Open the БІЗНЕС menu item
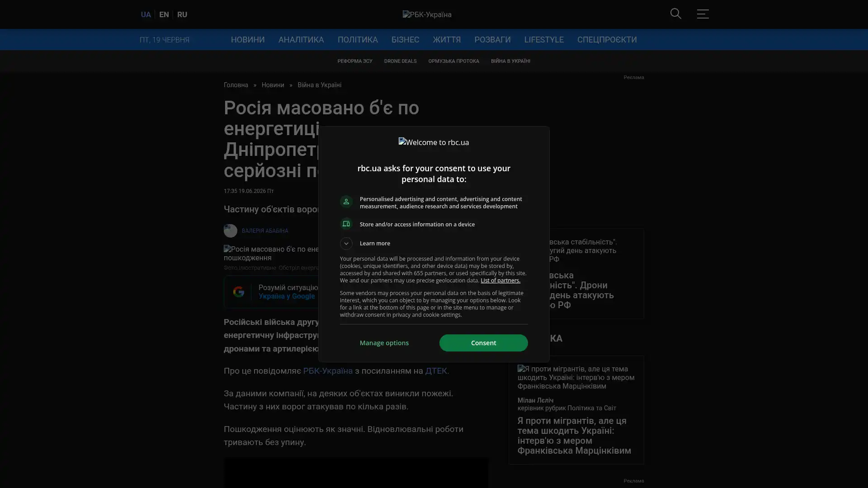Image resolution: width=868 pixels, height=488 pixels. pyautogui.click(x=405, y=40)
